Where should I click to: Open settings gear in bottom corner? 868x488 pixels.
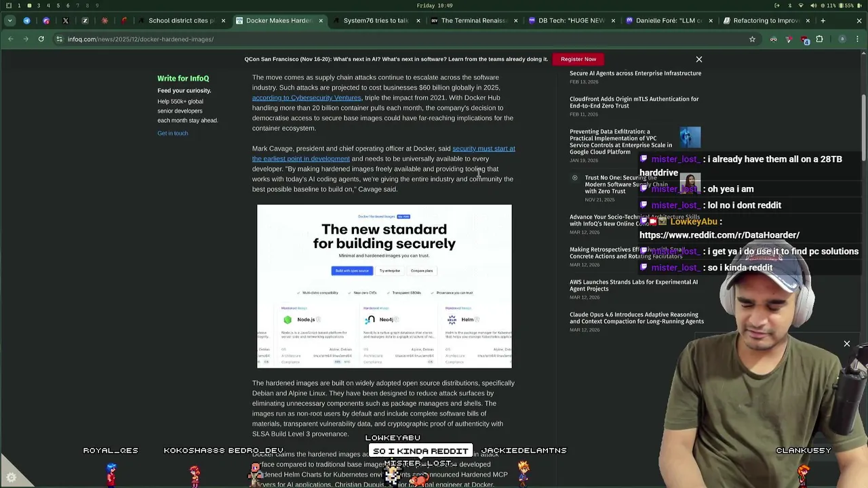tap(11, 477)
